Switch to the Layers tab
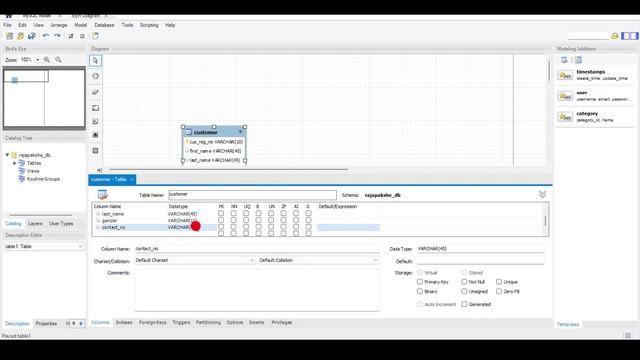The image size is (640, 360). pos(35,224)
